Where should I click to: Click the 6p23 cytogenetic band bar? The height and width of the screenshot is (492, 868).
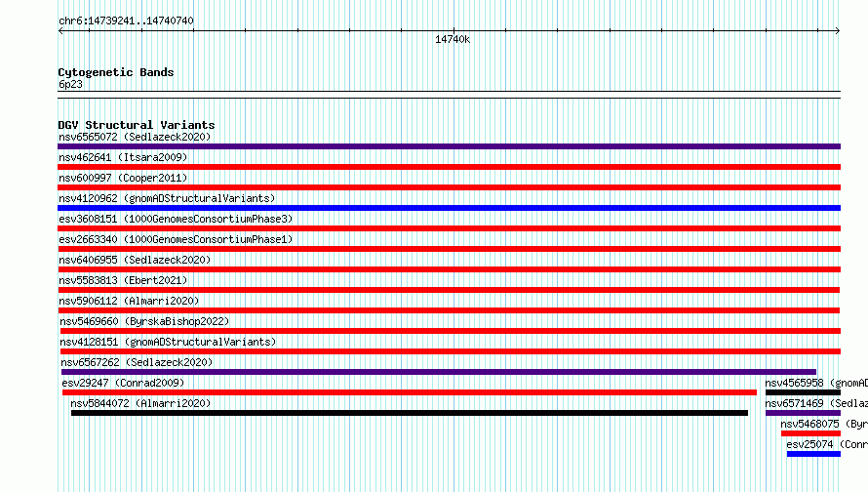(x=449, y=95)
